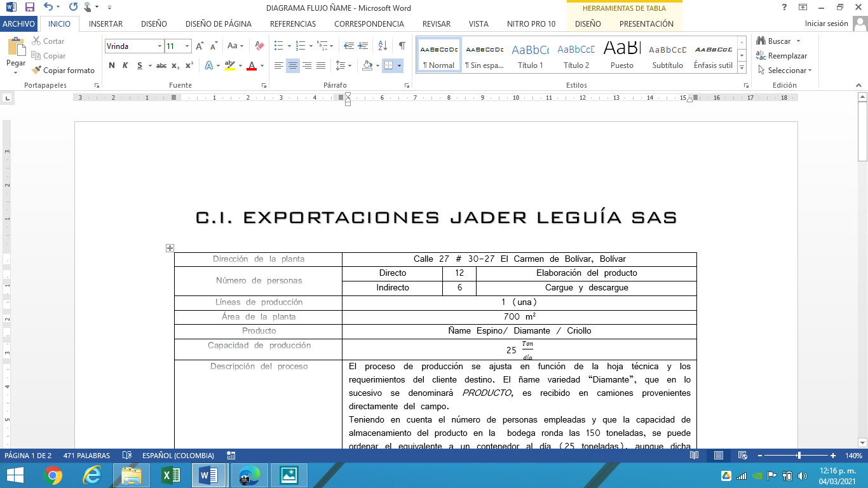Insert a numbered list
Viewport: 868px width, 488px height.
click(x=301, y=46)
